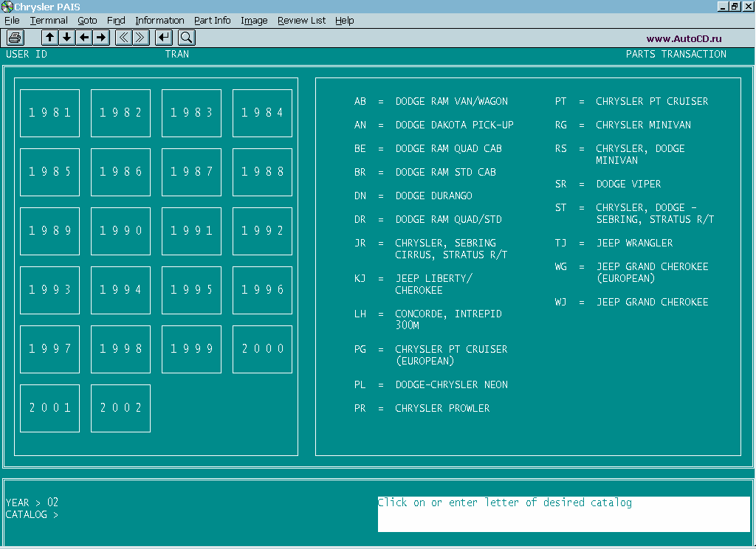Click the double right chevron button
Viewport: 756px width, 549px height.
(x=141, y=38)
